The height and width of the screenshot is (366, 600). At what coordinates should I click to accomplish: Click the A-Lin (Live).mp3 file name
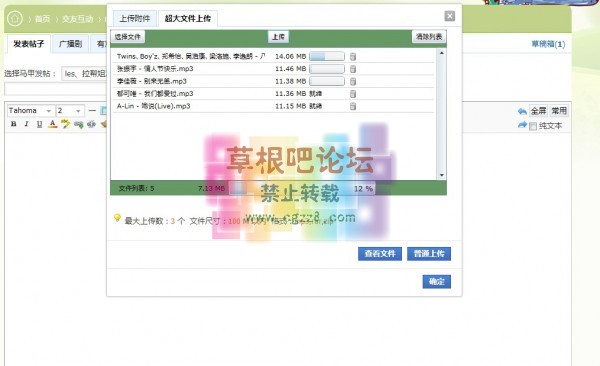pos(154,106)
